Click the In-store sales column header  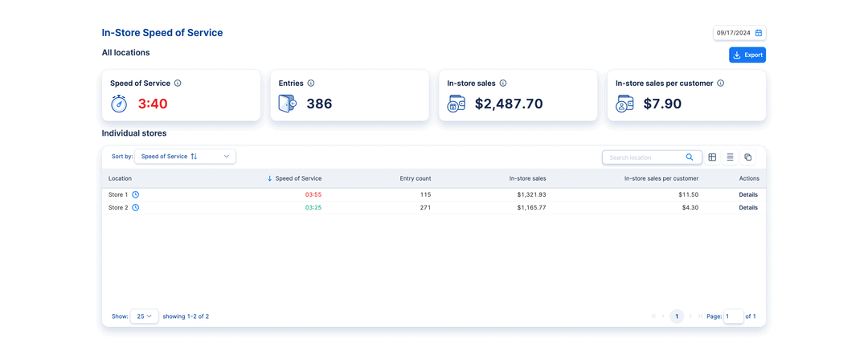coord(527,178)
